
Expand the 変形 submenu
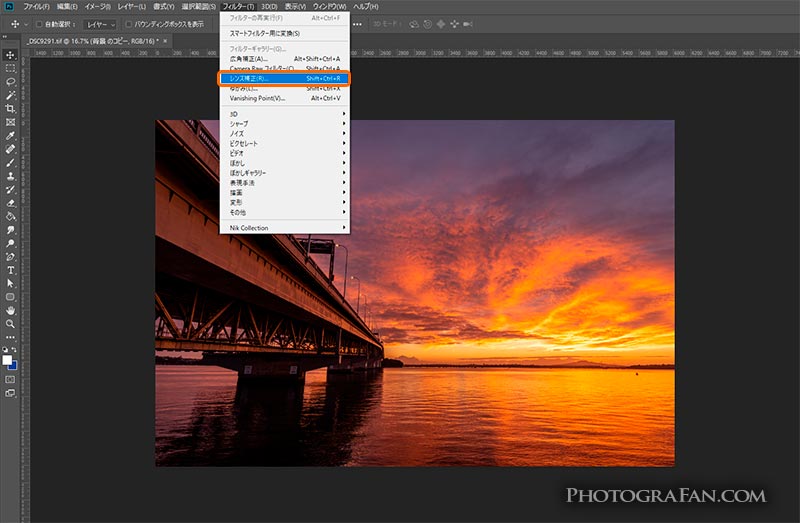click(x=285, y=203)
